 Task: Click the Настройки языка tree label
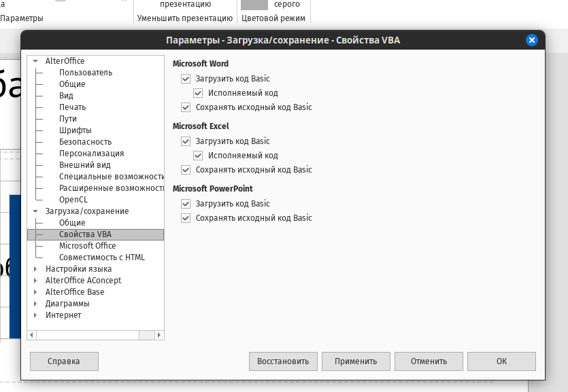(x=79, y=269)
